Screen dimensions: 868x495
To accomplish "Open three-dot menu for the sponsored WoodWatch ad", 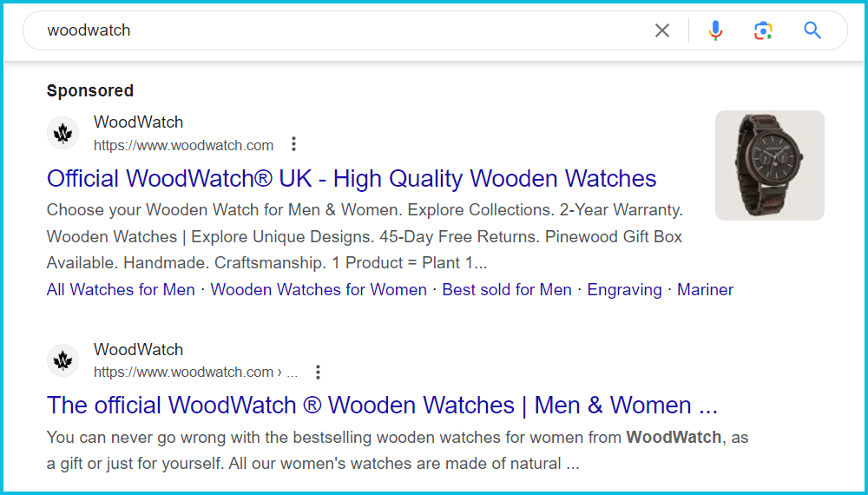I will pyautogui.click(x=294, y=144).
